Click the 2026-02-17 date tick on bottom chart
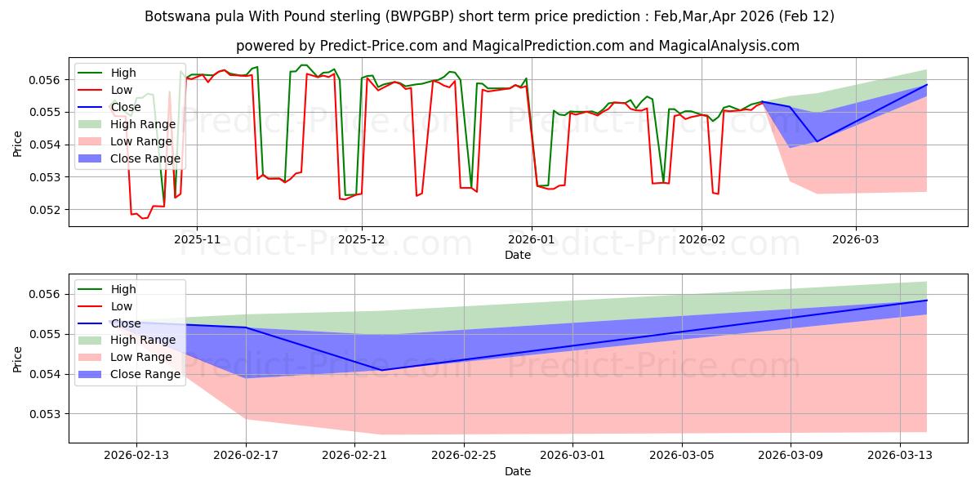 [246, 456]
